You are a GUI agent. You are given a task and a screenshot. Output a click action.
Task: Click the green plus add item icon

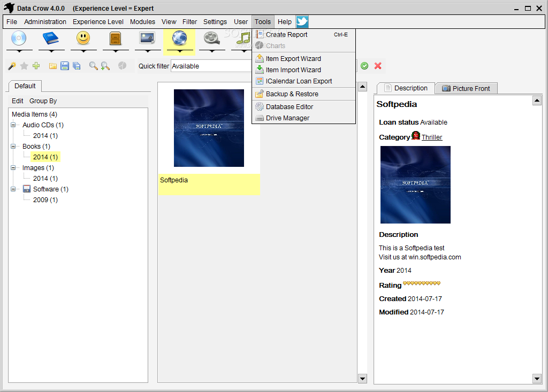pos(36,66)
